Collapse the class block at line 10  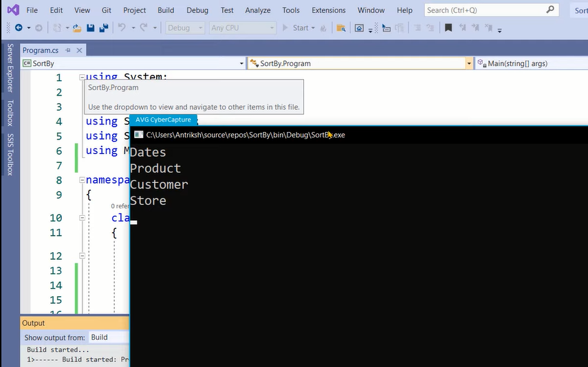coord(82,218)
